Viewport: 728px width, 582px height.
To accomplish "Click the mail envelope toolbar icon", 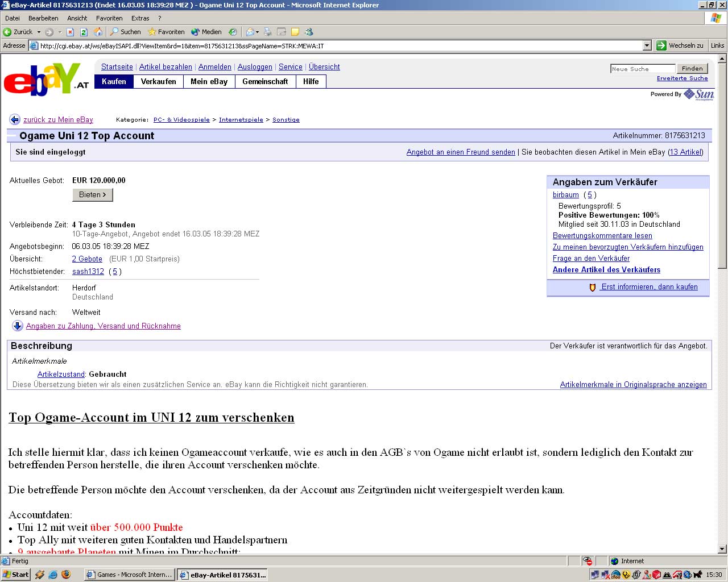I will pyautogui.click(x=250, y=32).
